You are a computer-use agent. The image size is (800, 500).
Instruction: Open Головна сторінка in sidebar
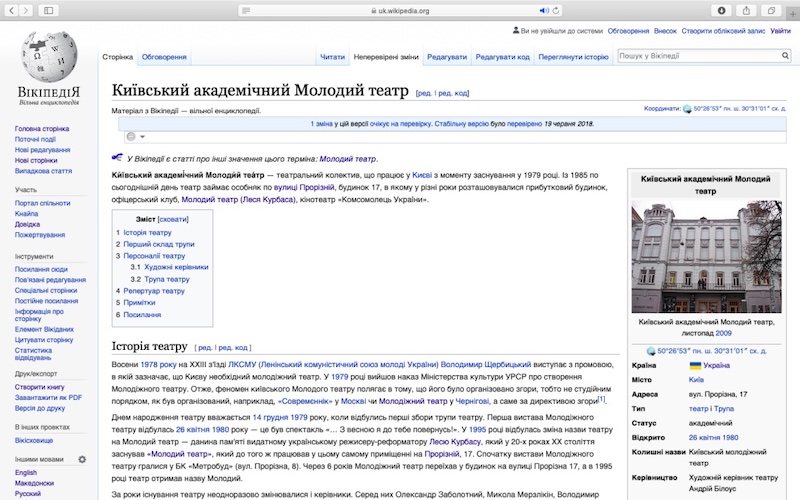pyautogui.click(x=42, y=129)
